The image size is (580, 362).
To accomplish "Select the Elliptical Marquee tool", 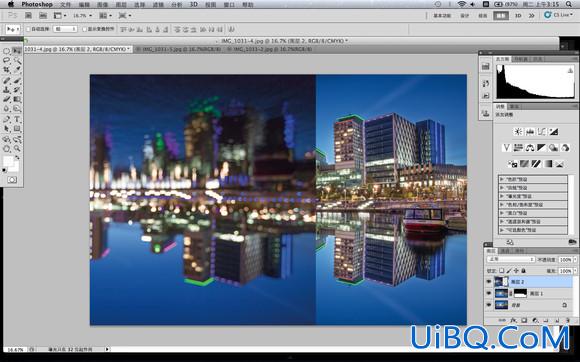I will coord(7,51).
